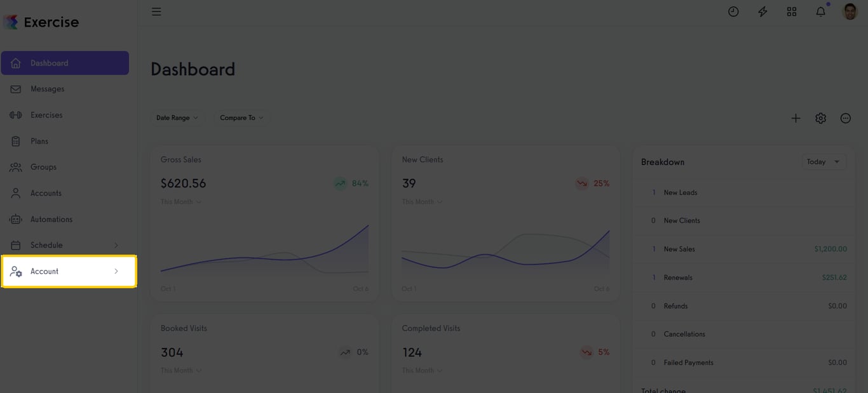Expand the Schedule menu in the sidebar

pyautogui.click(x=46, y=244)
